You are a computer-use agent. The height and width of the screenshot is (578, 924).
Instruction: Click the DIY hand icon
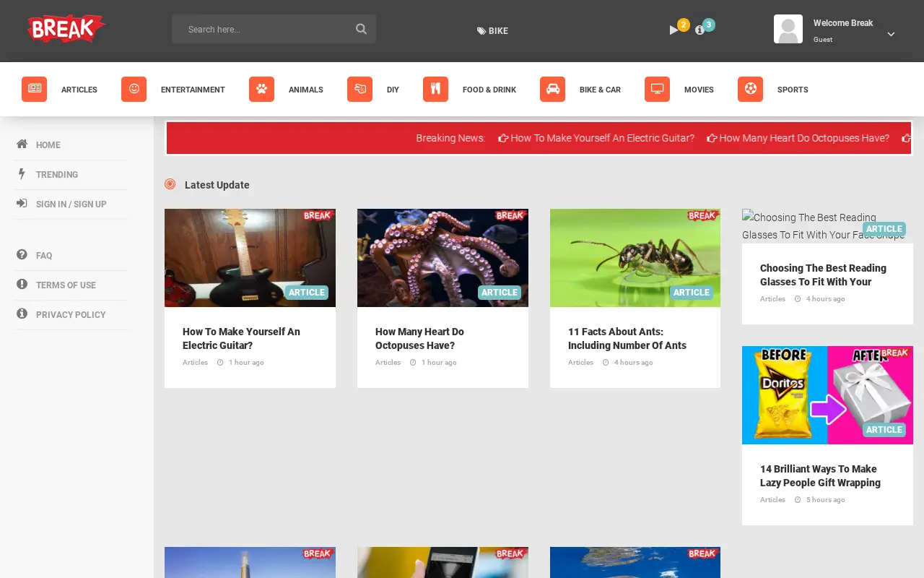point(359,90)
